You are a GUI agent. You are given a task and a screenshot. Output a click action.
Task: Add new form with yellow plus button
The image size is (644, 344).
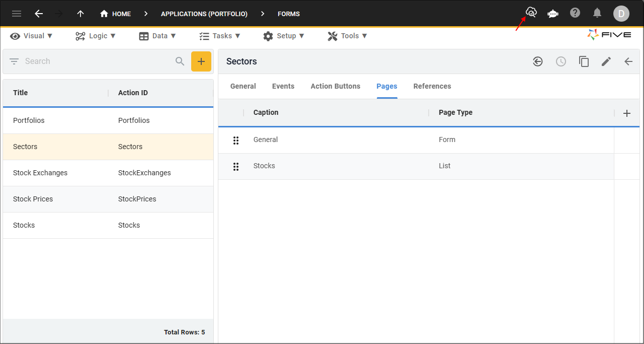(201, 61)
